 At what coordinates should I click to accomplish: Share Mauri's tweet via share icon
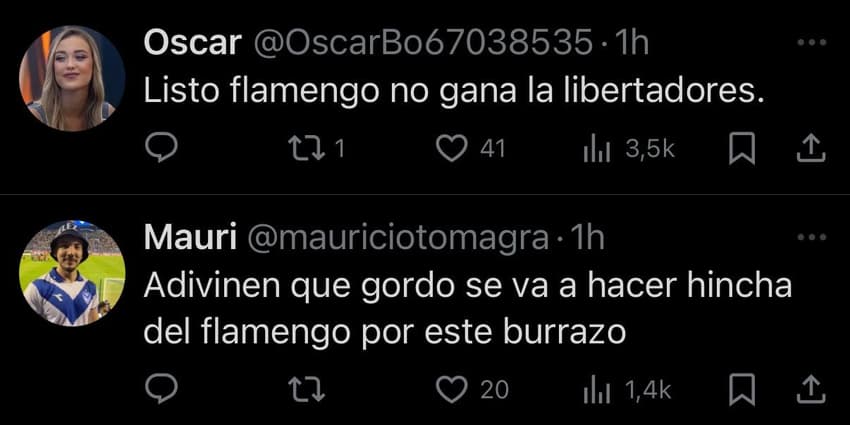[x=810, y=389]
